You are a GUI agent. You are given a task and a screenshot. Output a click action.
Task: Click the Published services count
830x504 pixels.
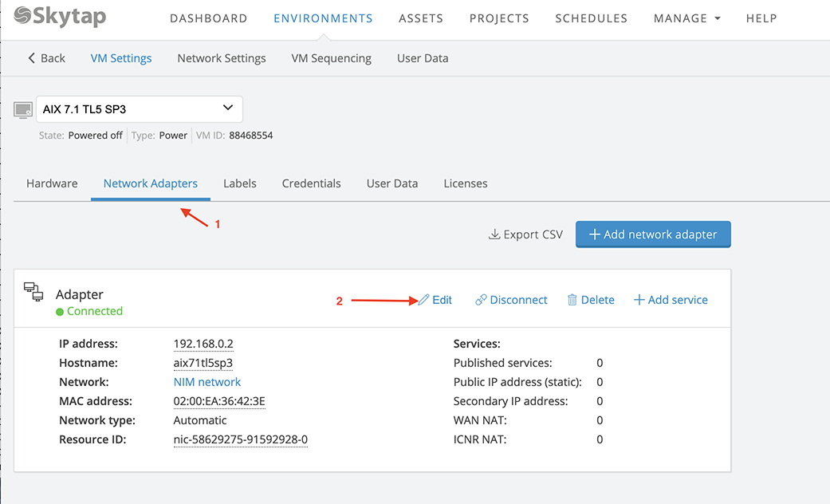pyautogui.click(x=600, y=363)
